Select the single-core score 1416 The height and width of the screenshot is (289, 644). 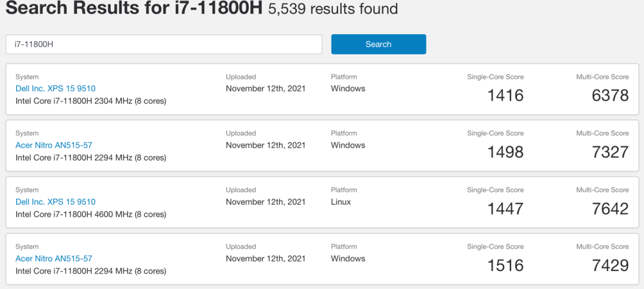505,96
